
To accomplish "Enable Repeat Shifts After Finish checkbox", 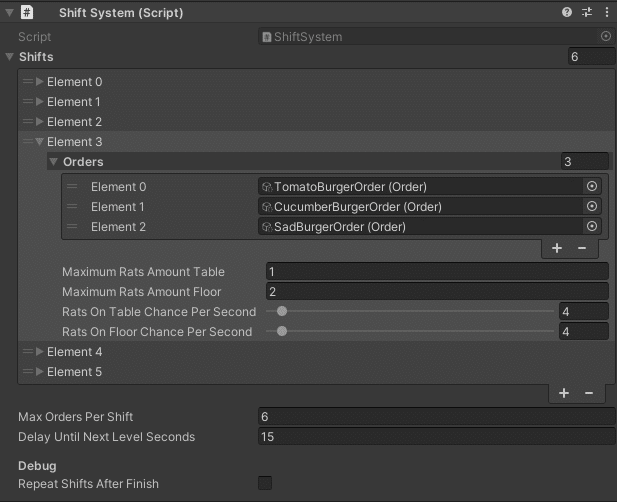I will pyautogui.click(x=265, y=483).
